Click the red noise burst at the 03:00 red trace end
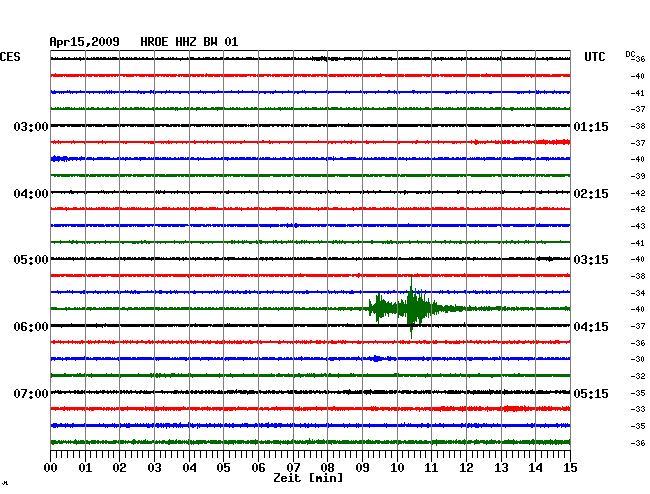Viewport: 650px width, 494px height. tap(553, 142)
